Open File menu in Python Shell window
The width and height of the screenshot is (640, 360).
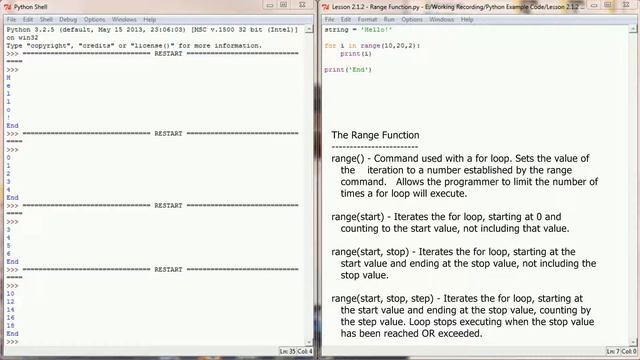pyautogui.click(x=11, y=20)
